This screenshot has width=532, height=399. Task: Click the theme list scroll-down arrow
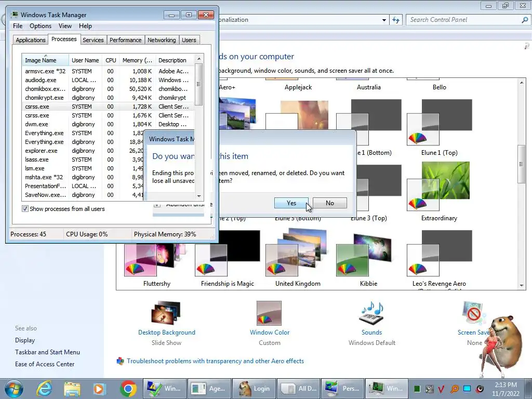pyautogui.click(x=522, y=286)
